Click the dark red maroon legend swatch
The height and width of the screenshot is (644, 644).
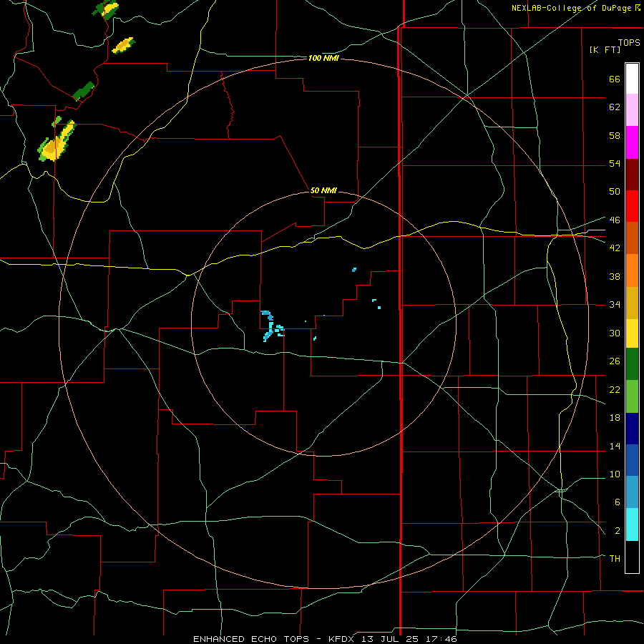[632, 175]
